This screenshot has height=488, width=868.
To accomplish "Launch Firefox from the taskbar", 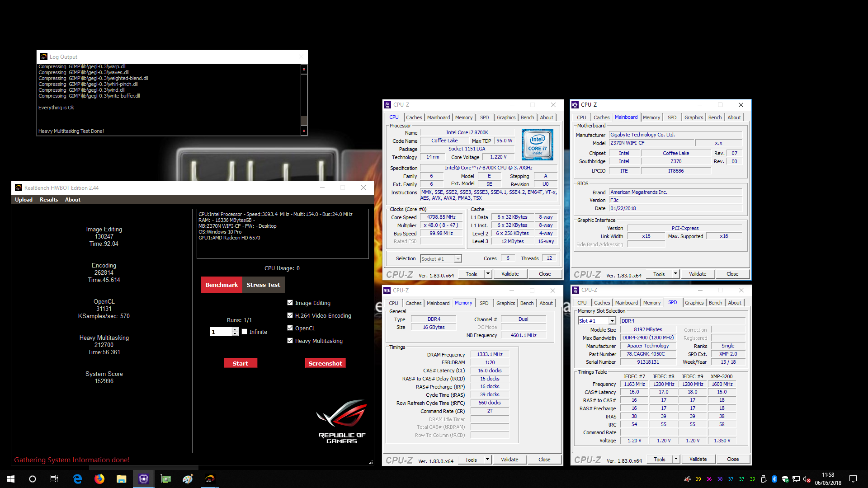I will 99,479.
